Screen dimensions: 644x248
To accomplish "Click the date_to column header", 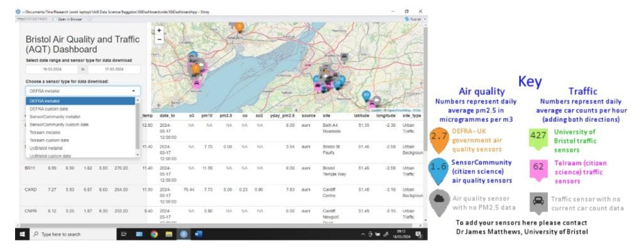I will coord(167,116).
